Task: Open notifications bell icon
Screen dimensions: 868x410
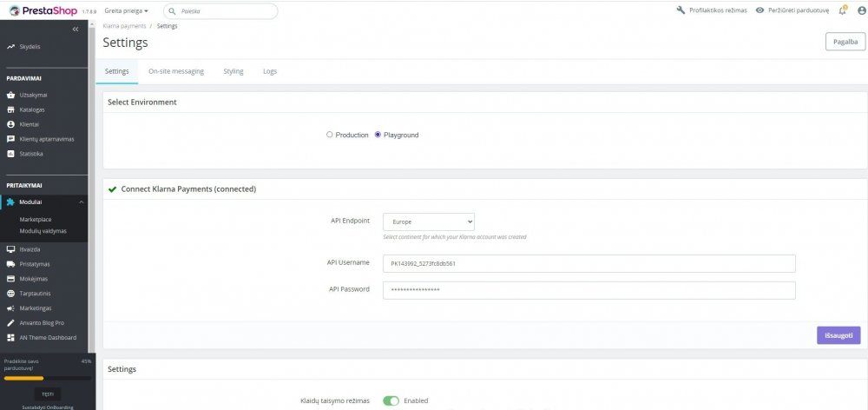Action: (x=843, y=10)
